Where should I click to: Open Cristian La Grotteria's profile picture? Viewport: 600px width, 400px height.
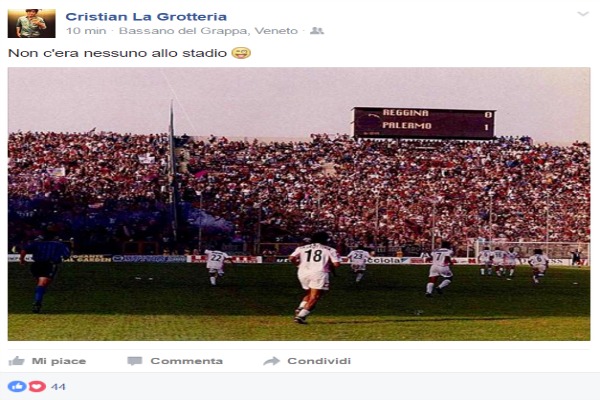pos(31,23)
